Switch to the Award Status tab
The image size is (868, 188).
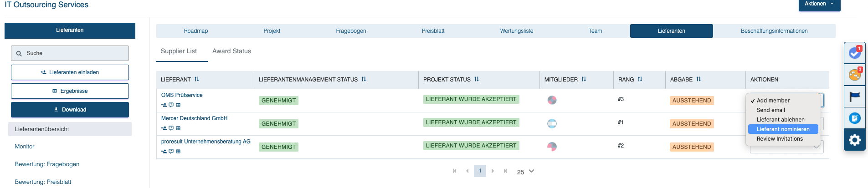[231, 51]
